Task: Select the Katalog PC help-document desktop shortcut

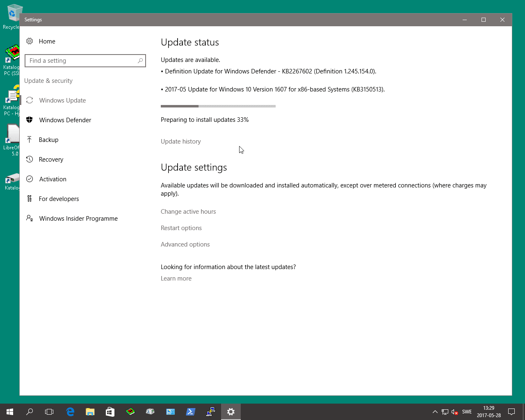Action: [x=12, y=100]
